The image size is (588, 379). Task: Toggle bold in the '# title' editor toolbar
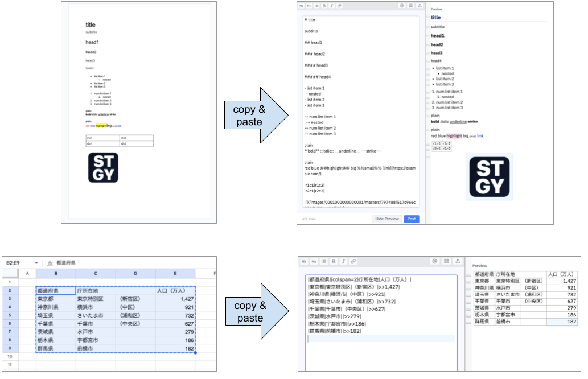(324, 6)
